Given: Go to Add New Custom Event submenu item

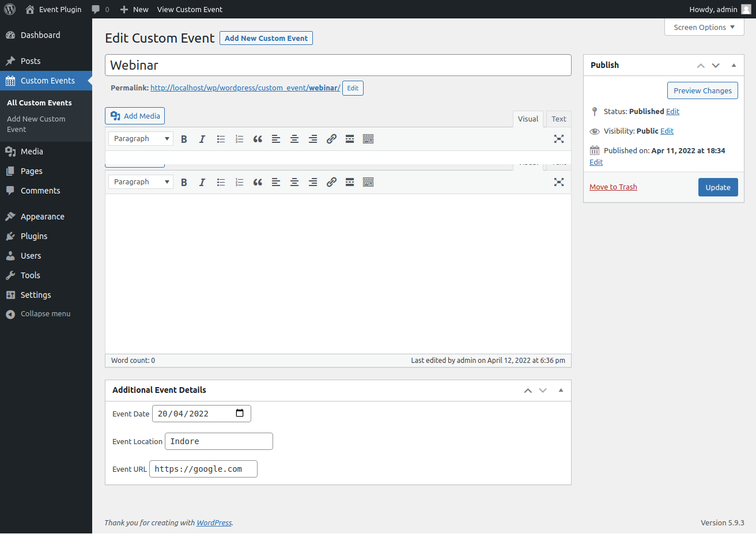Looking at the screenshot, I should click(x=46, y=124).
